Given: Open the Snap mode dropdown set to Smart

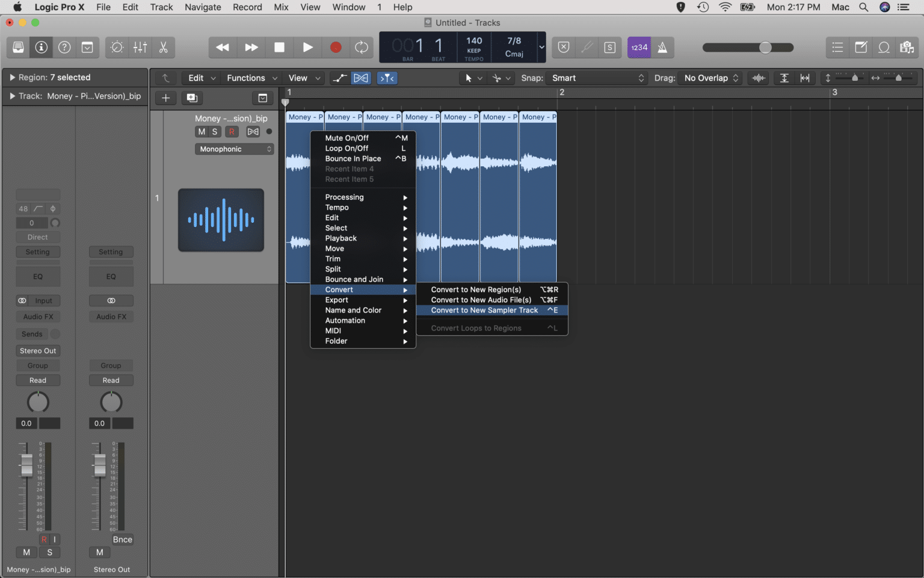Looking at the screenshot, I should [597, 78].
